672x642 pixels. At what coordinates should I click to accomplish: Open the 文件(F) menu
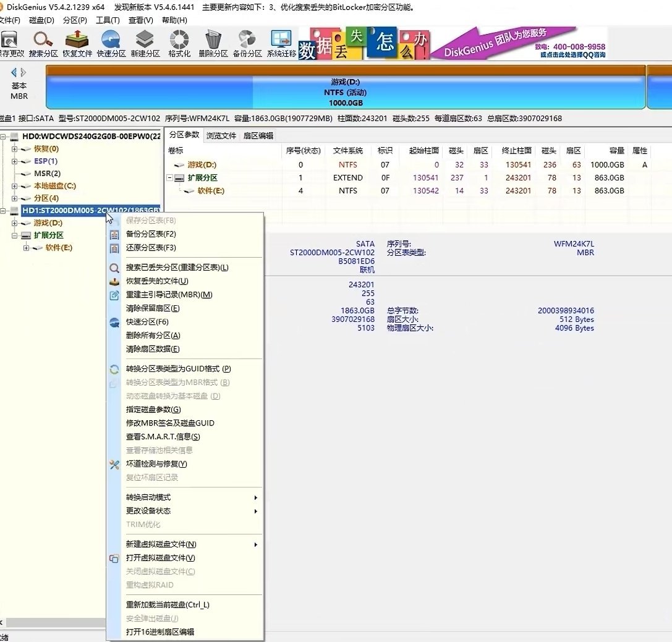9,20
